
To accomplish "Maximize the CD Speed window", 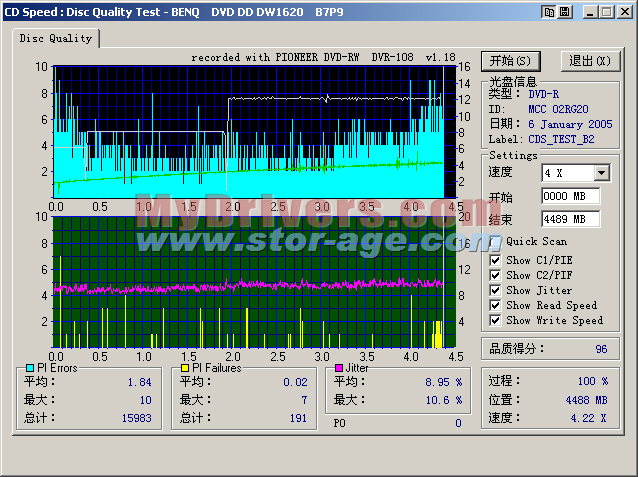I will pos(607,12).
